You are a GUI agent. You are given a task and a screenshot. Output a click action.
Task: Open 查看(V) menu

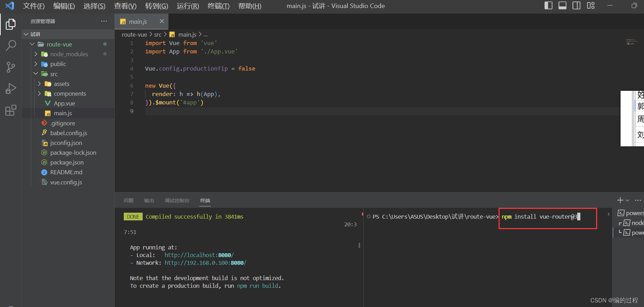pyautogui.click(x=125, y=6)
